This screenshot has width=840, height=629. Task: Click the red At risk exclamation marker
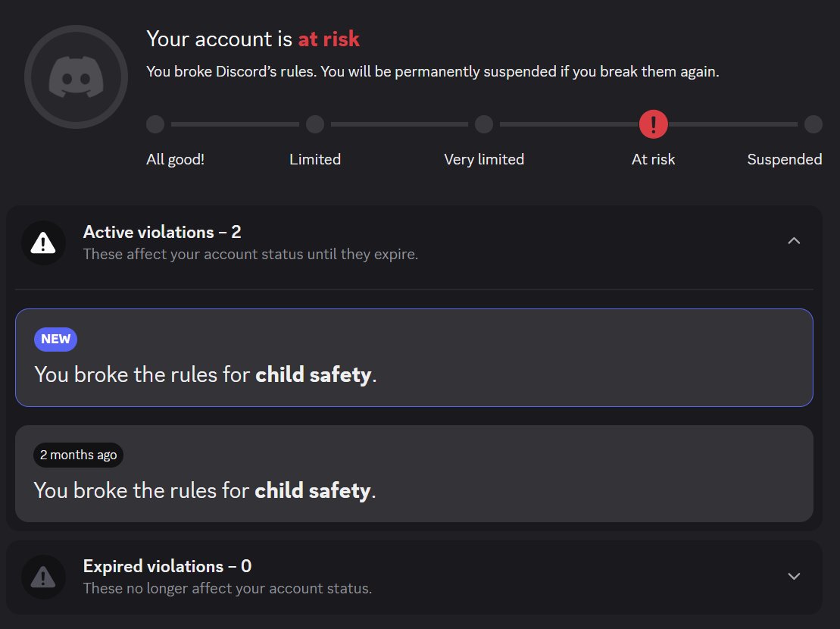653,124
